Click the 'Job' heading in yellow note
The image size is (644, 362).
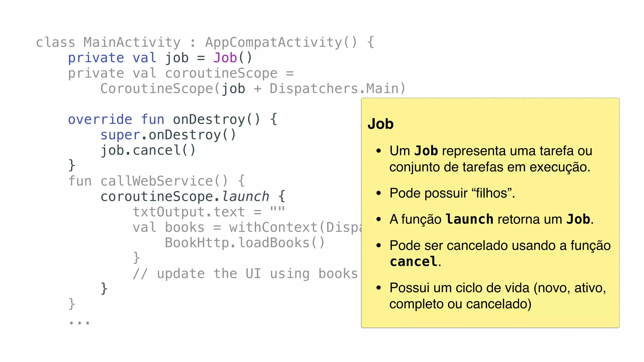click(x=380, y=124)
